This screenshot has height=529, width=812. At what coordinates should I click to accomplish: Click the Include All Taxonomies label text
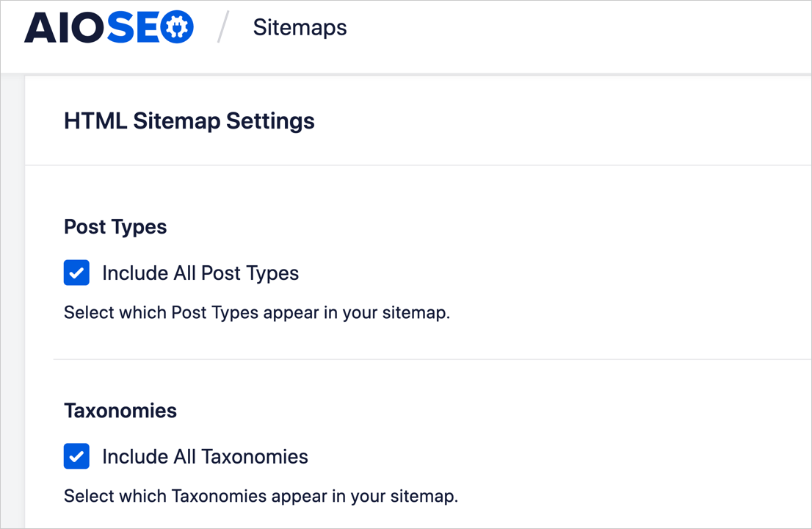pyautogui.click(x=205, y=456)
